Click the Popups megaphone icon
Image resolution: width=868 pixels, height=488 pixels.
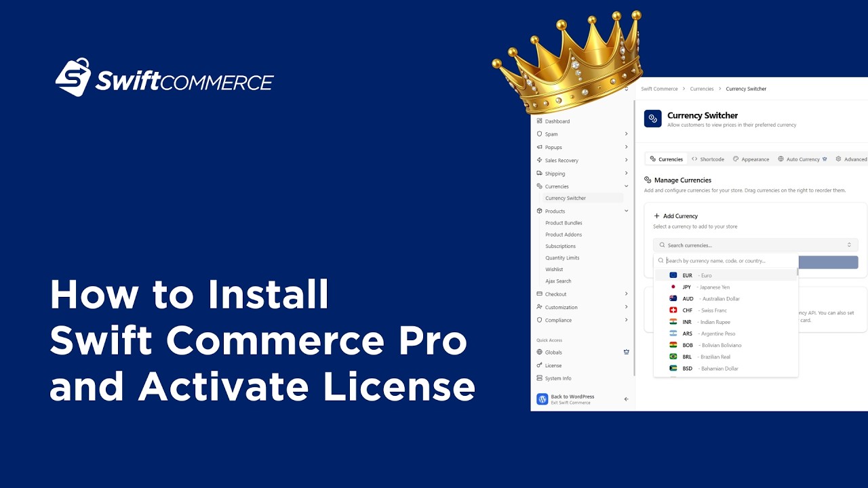coord(539,147)
